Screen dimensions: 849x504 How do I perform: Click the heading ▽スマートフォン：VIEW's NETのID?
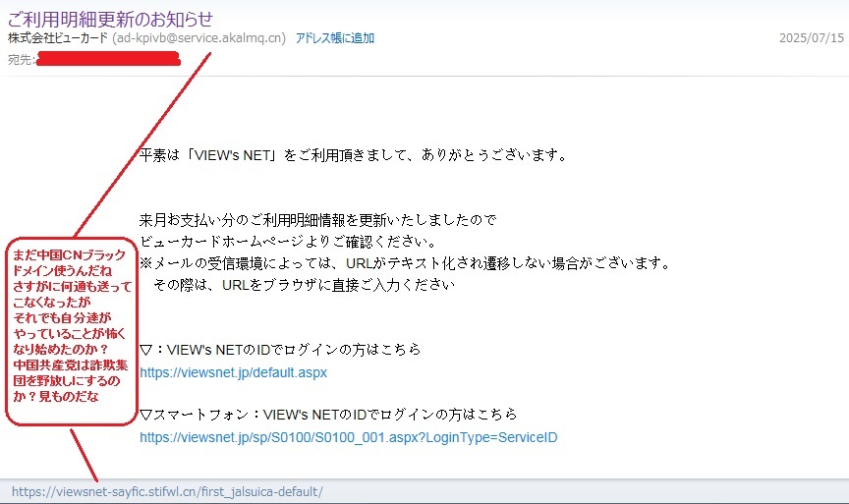click(x=328, y=415)
